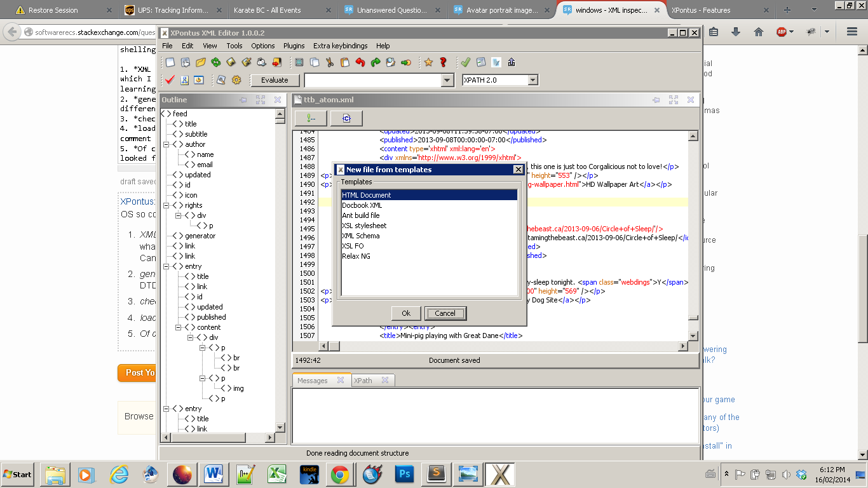Click the red question mark help icon

click(x=444, y=62)
